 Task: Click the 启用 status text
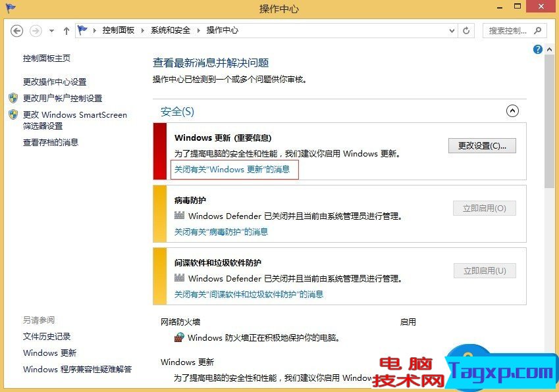point(408,322)
